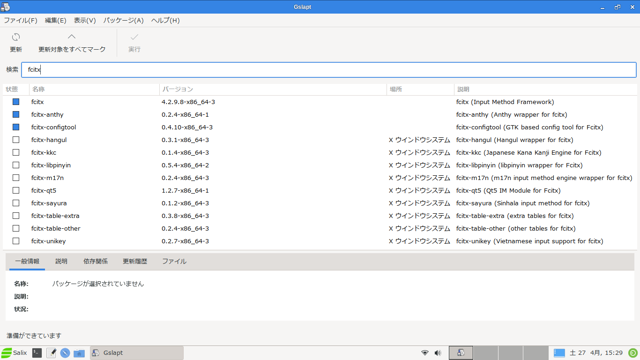Open the web browser taskbar launcher
This screenshot has width=640, height=360.
pyautogui.click(x=65, y=353)
